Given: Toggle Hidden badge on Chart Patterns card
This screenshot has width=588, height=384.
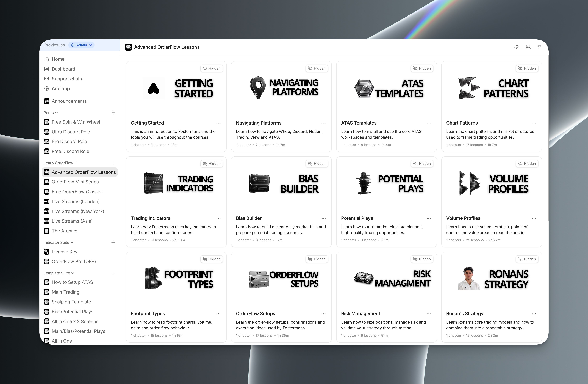Looking at the screenshot, I should coord(527,69).
